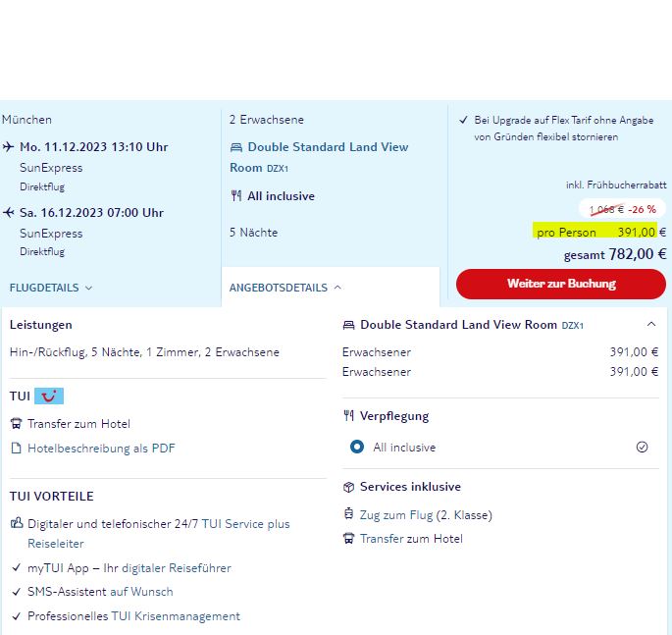
Task: Click the pro Person 391,00 € price
Action: 601,233
